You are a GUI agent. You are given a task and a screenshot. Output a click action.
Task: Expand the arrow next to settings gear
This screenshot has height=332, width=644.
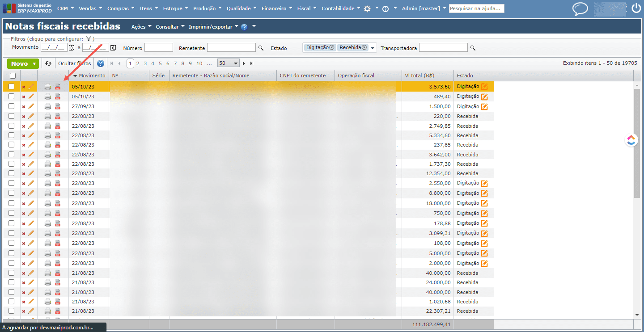click(x=377, y=8)
